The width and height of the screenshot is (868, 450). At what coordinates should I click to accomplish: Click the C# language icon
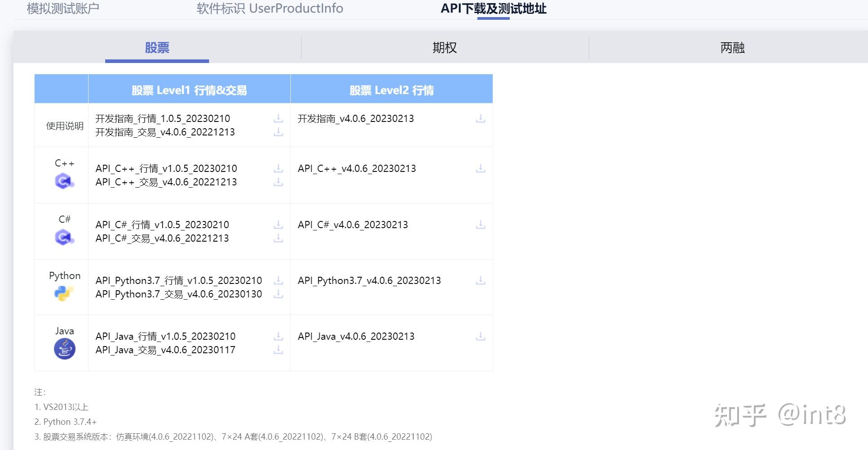63,238
